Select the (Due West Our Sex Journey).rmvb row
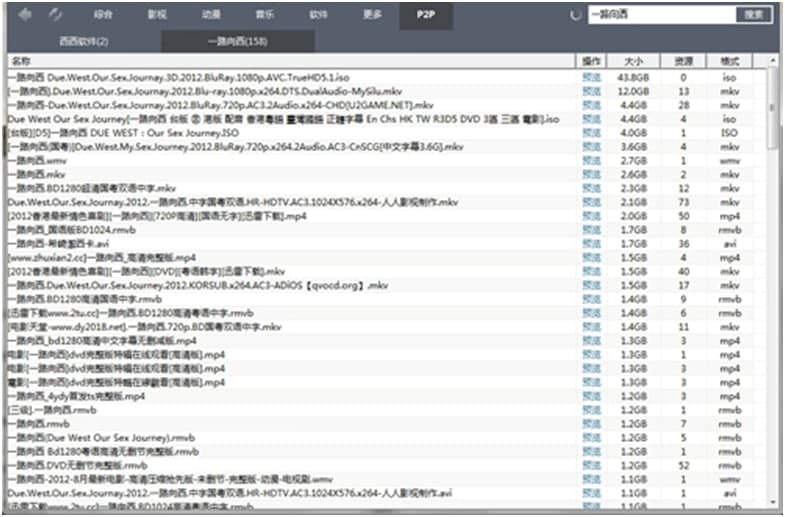The width and height of the screenshot is (785, 517). (101, 438)
